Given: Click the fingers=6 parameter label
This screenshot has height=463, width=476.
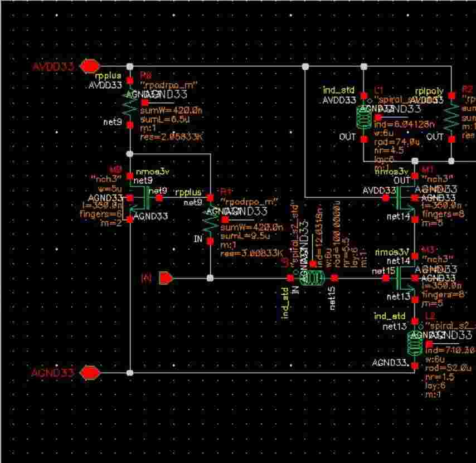Looking at the screenshot, I should point(109,213).
